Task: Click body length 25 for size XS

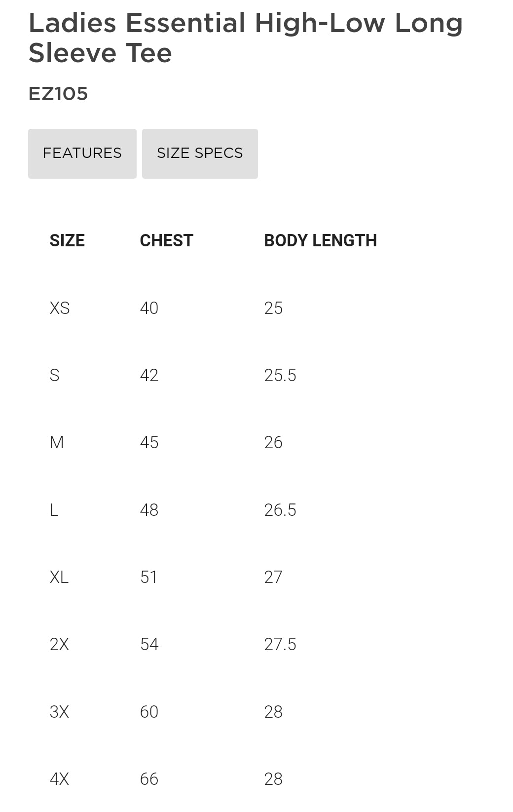Action: [273, 308]
